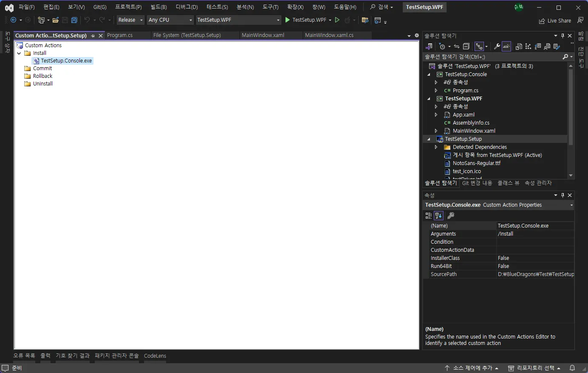Click the Pending Changes Filter clock icon

point(442,46)
